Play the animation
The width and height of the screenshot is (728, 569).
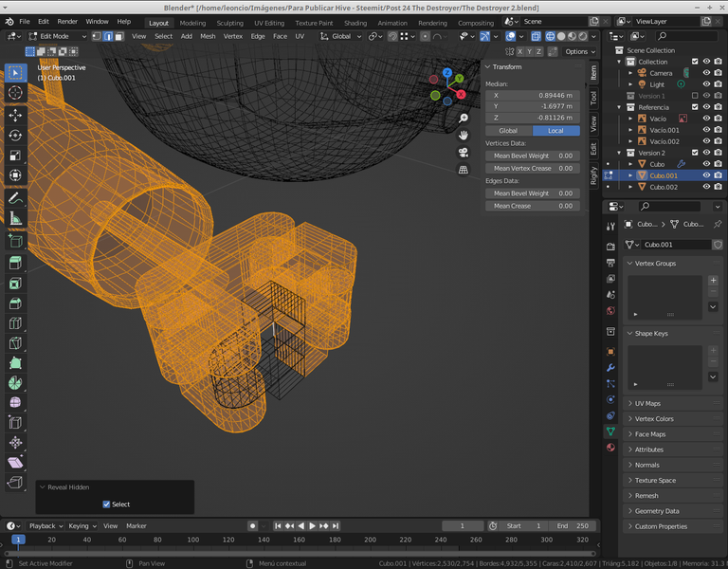pos(313,525)
